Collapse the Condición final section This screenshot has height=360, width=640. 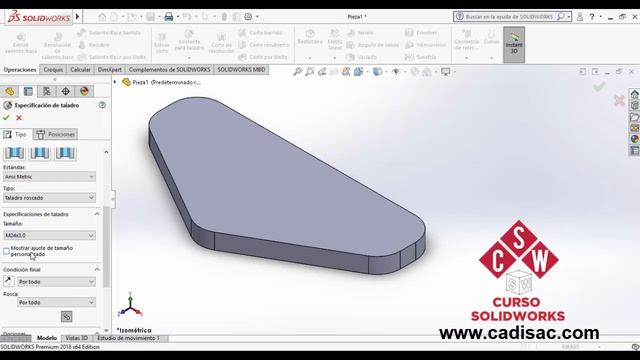(97, 269)
